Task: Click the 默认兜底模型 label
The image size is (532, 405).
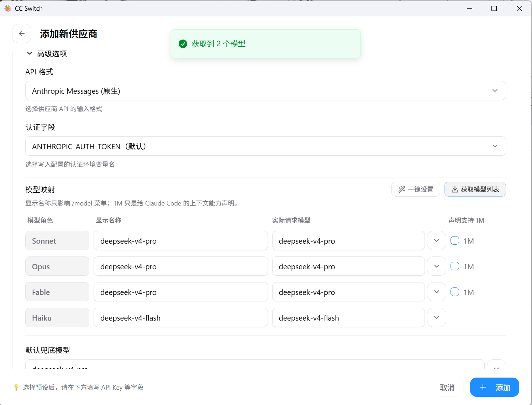Action: pyautogui.click(x=48, y=350)
